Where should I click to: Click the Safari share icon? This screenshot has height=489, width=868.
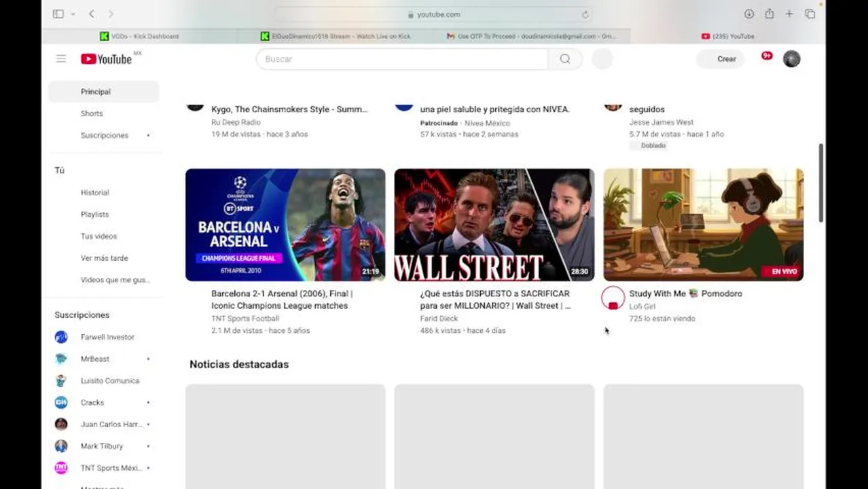[x=769, y=14]
